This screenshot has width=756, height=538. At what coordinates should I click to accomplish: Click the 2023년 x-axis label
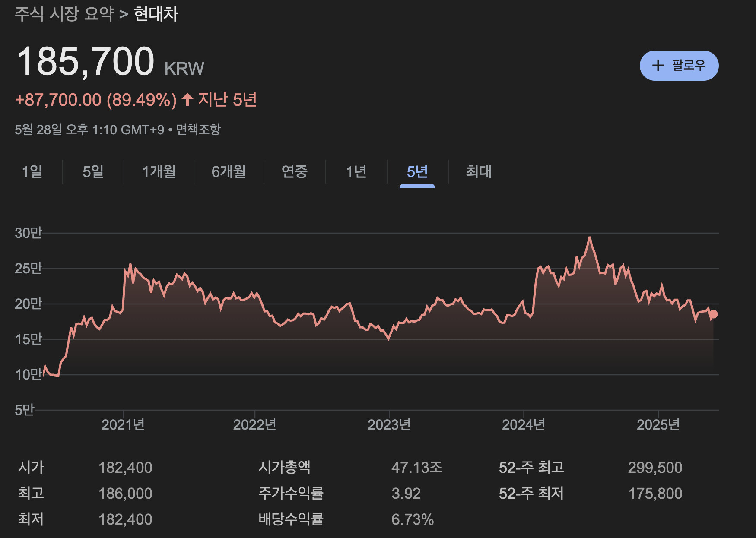389,424
